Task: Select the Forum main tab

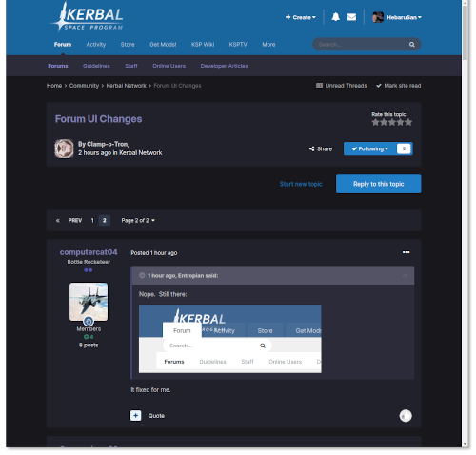Action: click(63, 45)
